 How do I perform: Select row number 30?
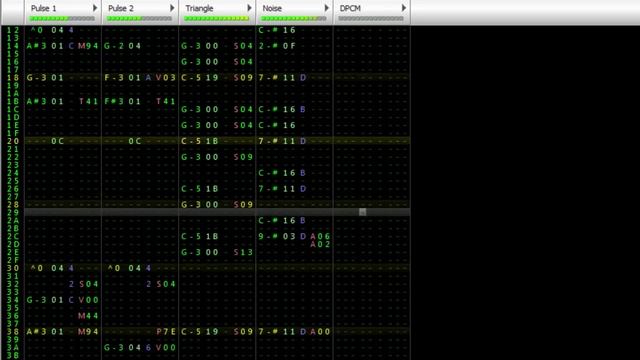point(13,268)
